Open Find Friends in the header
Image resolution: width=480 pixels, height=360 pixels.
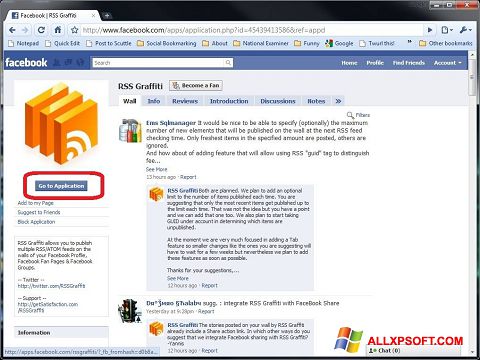tap(409, 63)
